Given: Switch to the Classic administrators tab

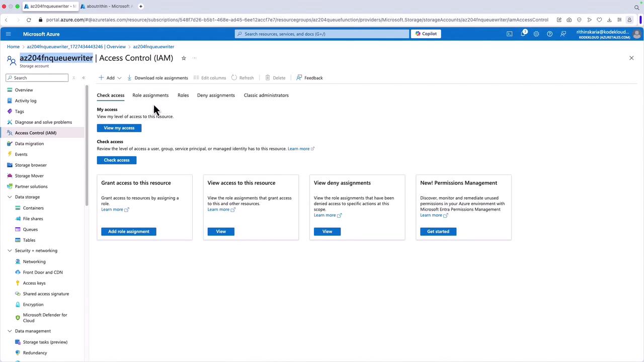Looking at the screenshot, I should pyautogui.click(x=266, y=95).
